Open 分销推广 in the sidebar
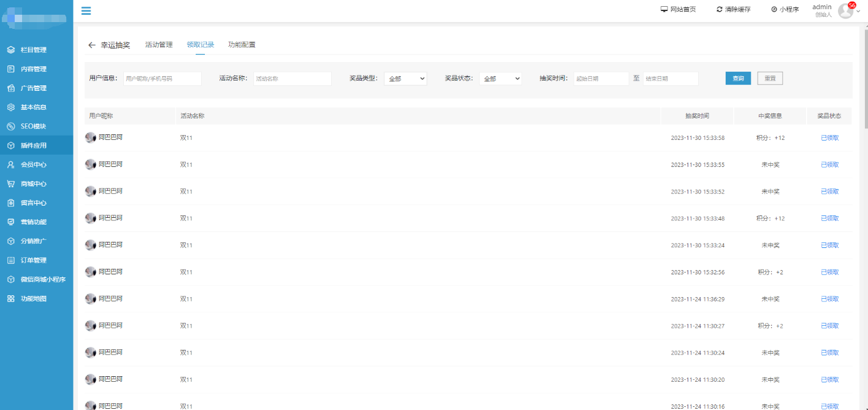868x410 pixels. [x=34, y=241]
